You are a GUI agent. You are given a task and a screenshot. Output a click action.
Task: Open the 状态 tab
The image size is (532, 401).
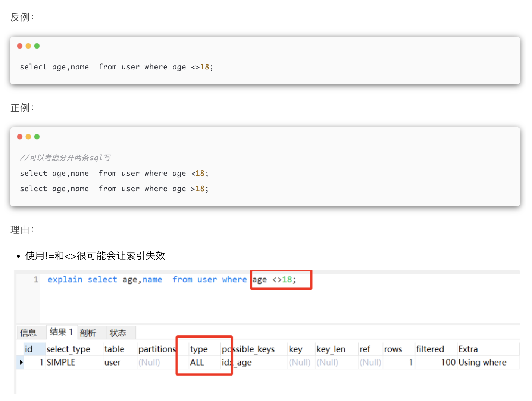118,333
